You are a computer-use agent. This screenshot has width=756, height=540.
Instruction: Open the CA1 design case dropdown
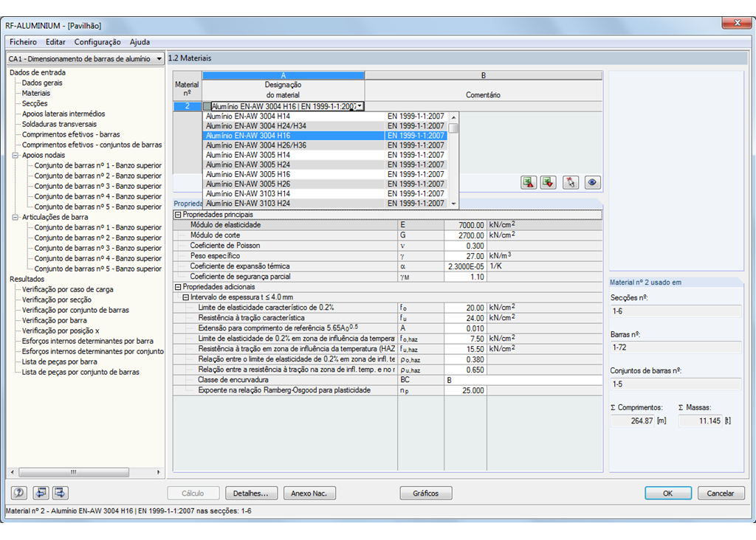click(86, 59)
